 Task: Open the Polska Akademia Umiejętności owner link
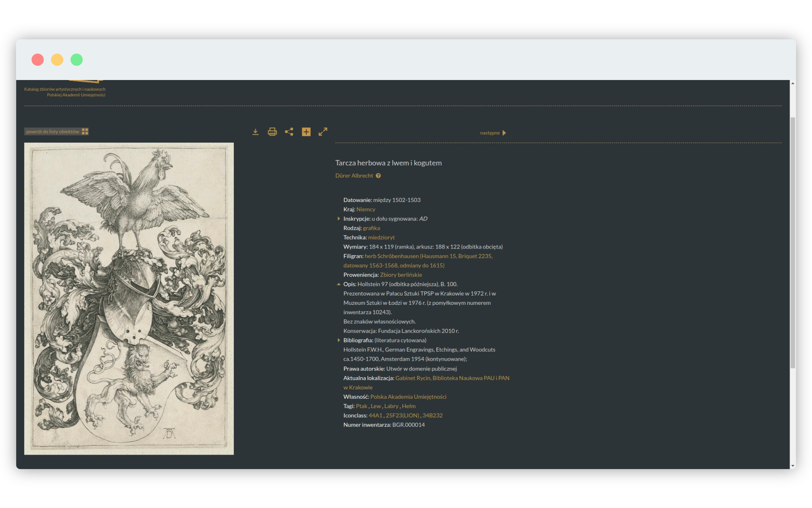409,397
